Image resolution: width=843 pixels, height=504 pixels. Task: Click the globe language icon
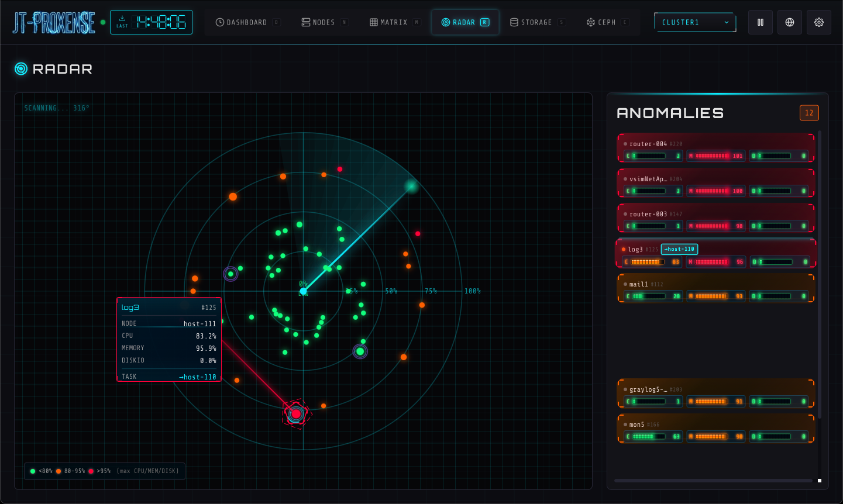point(790,22)
